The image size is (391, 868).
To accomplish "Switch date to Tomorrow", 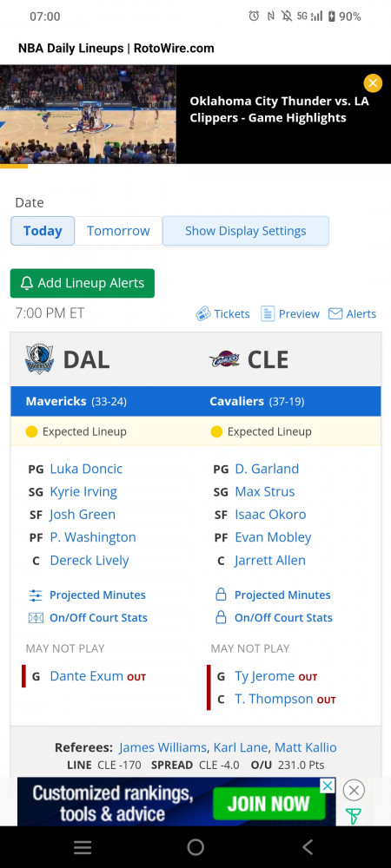I will (118, 231).
